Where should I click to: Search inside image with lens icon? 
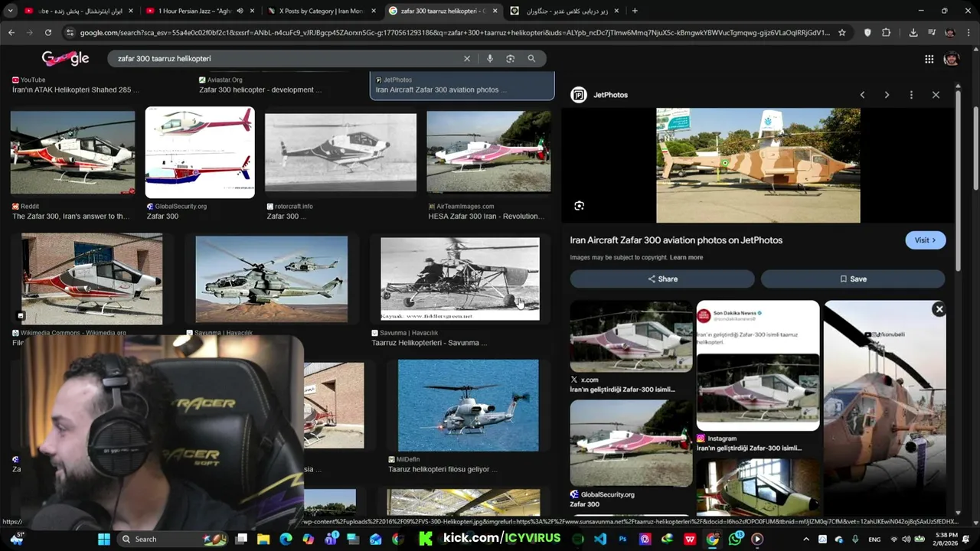[x=579, y=206]
